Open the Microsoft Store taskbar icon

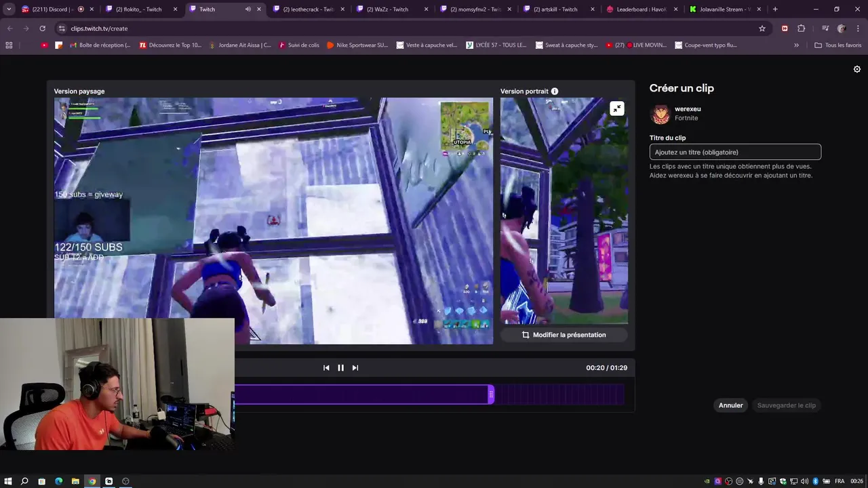tap(41, 481)
